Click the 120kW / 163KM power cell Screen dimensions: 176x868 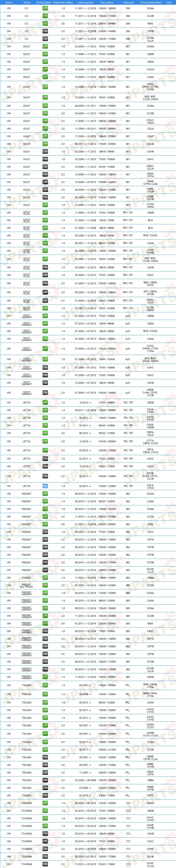[x=107, y=780]
